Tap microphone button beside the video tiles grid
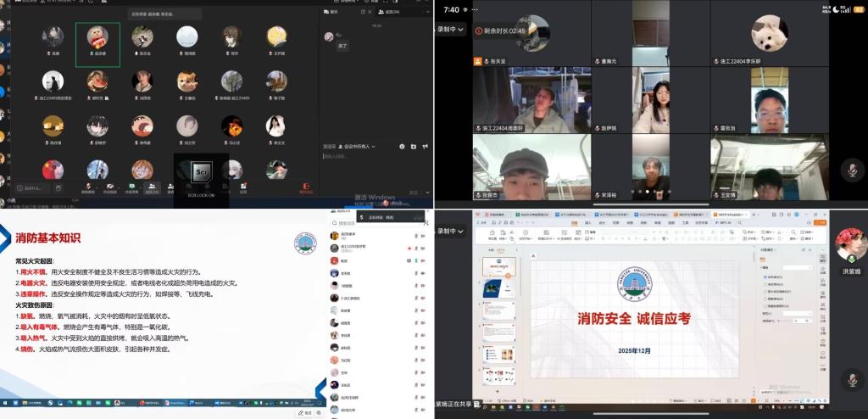Viewport: 868px width, 419px height. tap(850, 170)
